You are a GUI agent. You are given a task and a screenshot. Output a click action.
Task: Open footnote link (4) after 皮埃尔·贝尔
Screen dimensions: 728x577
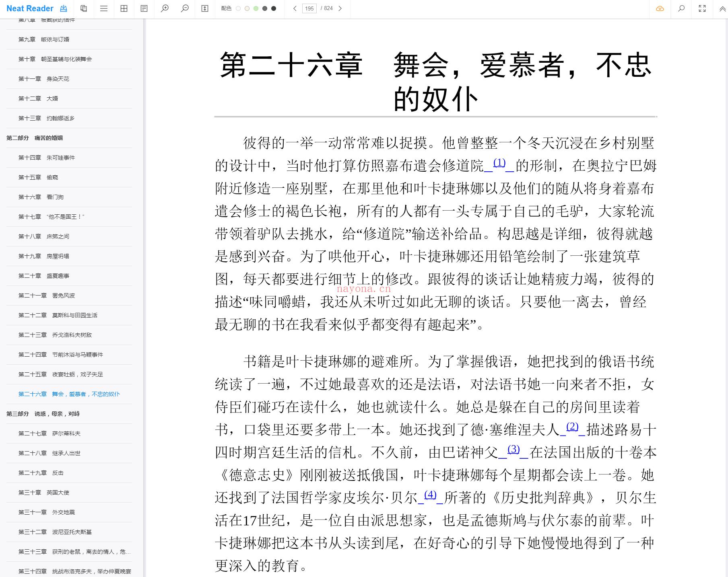(x=430, y=495)
